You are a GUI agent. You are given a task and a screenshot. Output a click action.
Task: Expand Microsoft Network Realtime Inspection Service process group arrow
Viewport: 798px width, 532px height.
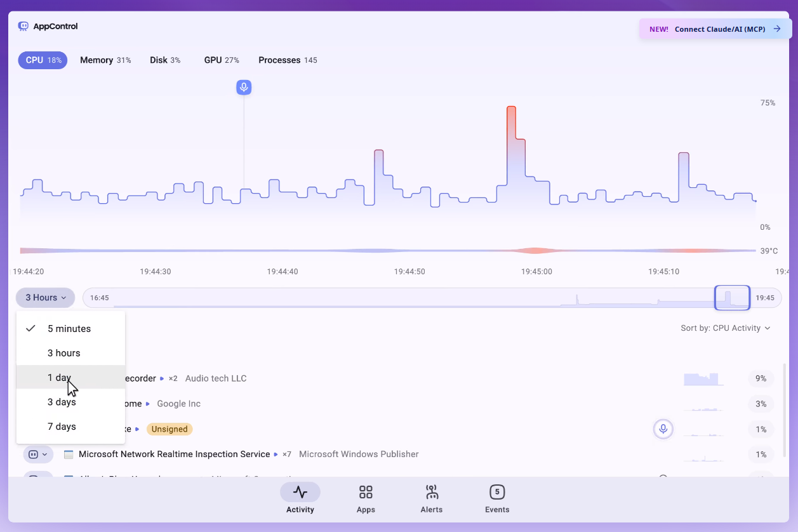click(x=276, y=455)
